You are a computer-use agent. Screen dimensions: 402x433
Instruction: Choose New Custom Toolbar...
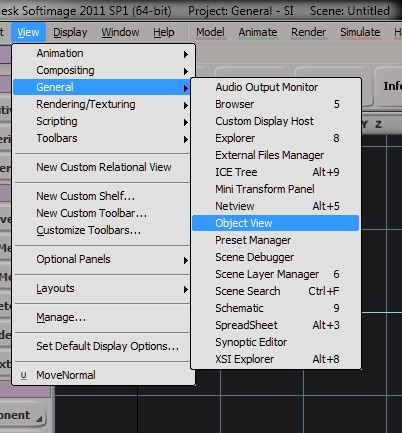(x=103, y=213)
